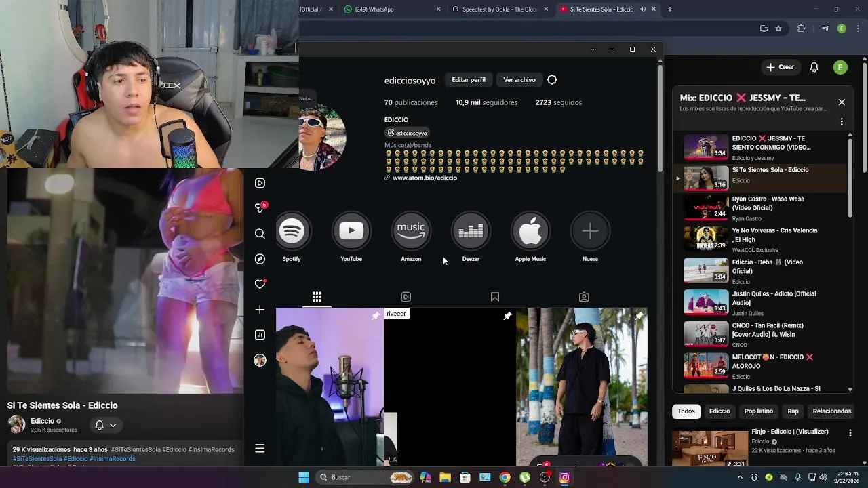This screenshot has width=868, height=488.
Task: Switch to the Tagged photos tab
Action: (584, 297)
